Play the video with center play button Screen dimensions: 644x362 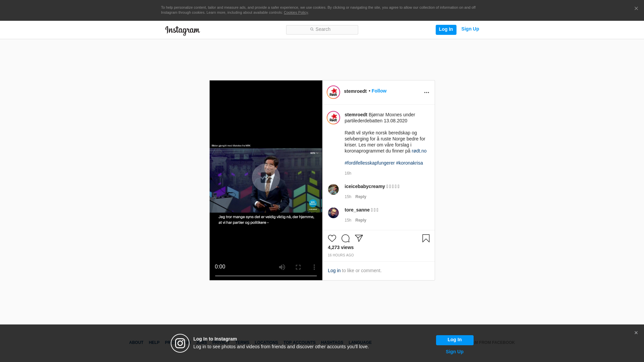266,178
